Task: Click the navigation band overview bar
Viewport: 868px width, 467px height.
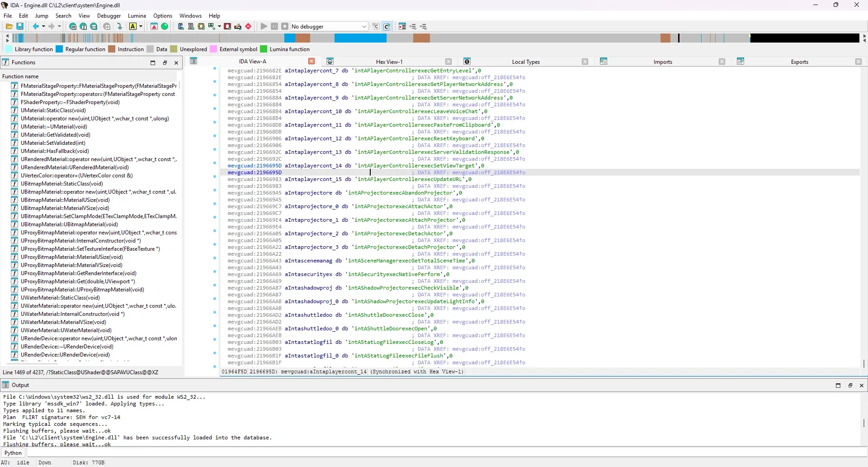Action: 436,38
